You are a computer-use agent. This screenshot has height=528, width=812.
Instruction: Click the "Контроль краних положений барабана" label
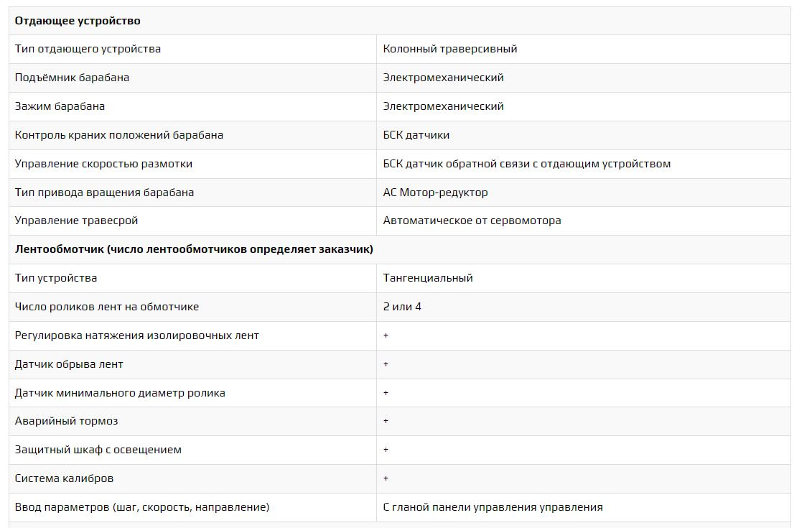coord(119,135)
